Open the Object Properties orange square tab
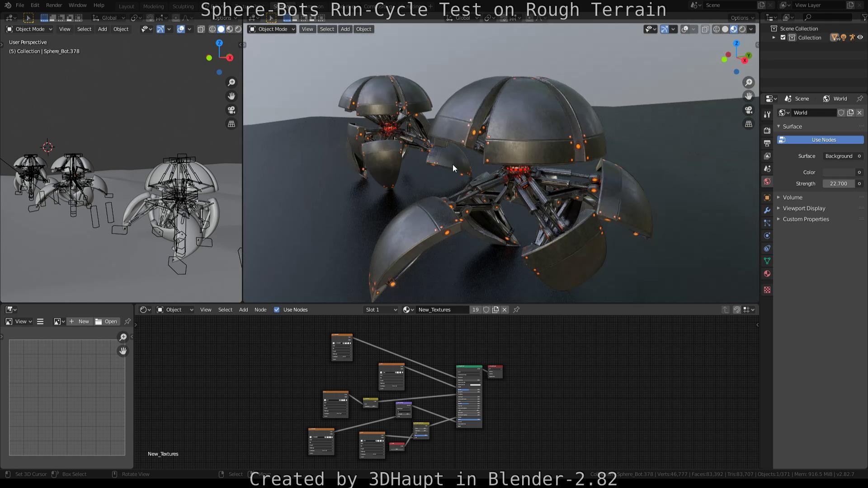Viewport: 868px width, 488px height. pos(767,197)
